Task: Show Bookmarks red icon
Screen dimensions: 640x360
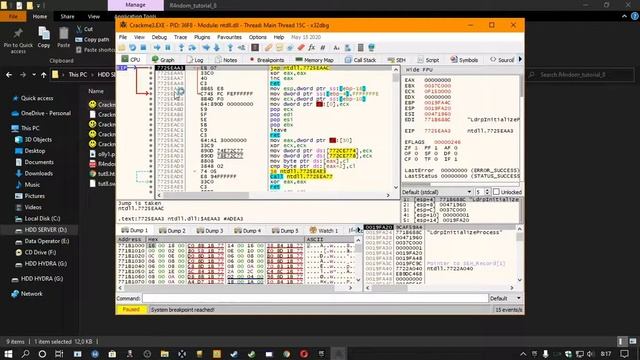Action: pos(301,48)
